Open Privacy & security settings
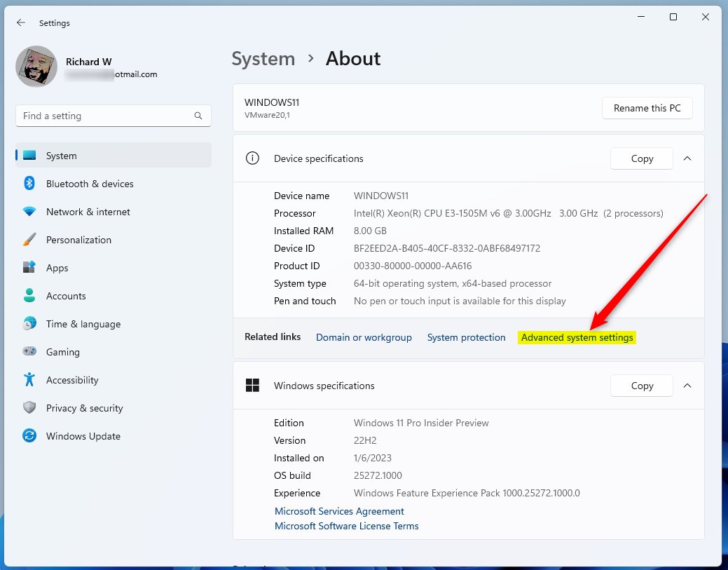 84,408
